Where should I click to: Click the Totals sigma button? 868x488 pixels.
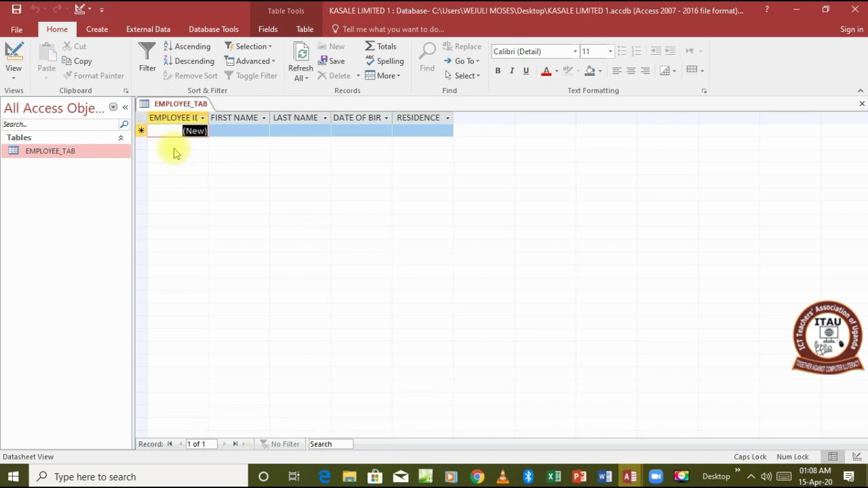point(380,46)
